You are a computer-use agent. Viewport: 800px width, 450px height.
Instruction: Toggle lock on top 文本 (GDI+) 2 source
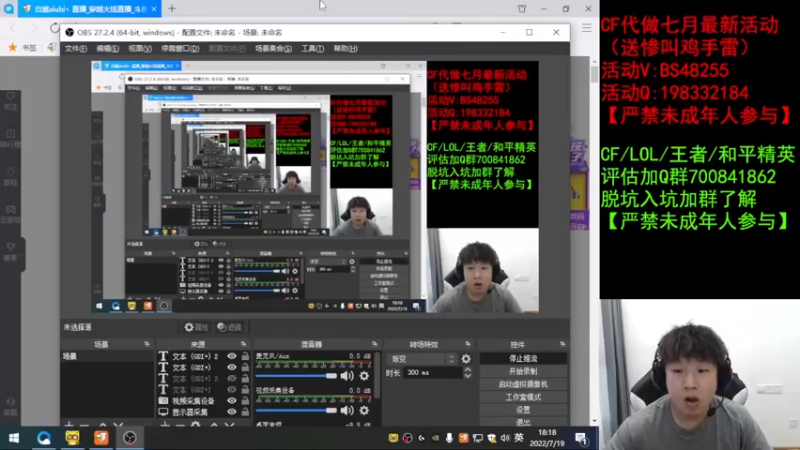click(245, 356)
